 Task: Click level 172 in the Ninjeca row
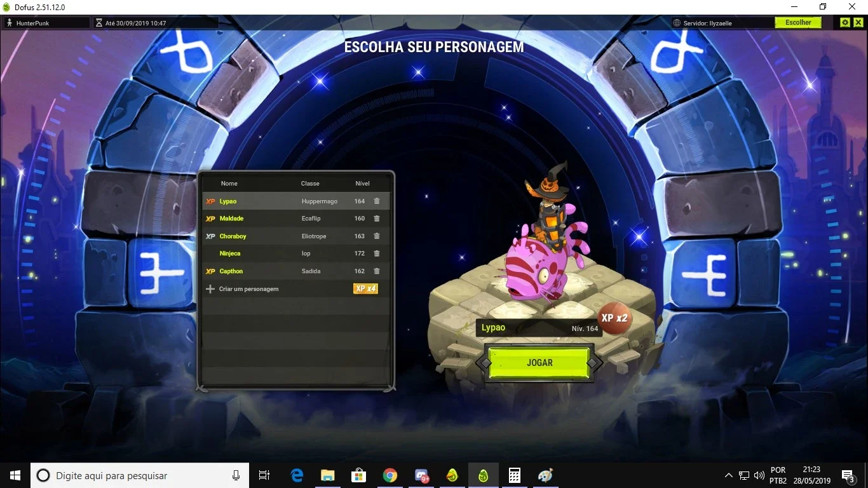(x=360, y=254)
